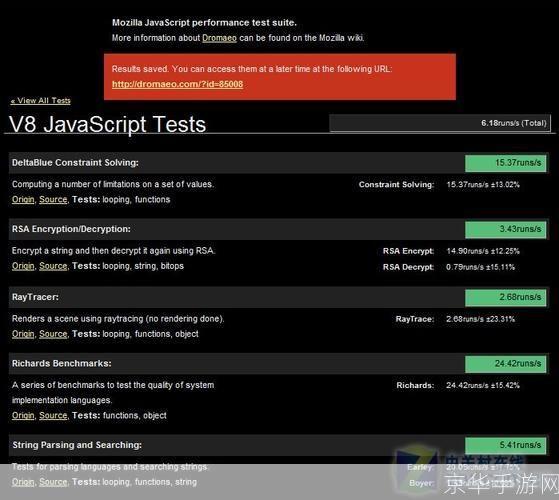This screenshot has width=559, height=500.
Task: Open the Dromaeo wiki link
Action: pyautogui.click(x=219, y=38)
